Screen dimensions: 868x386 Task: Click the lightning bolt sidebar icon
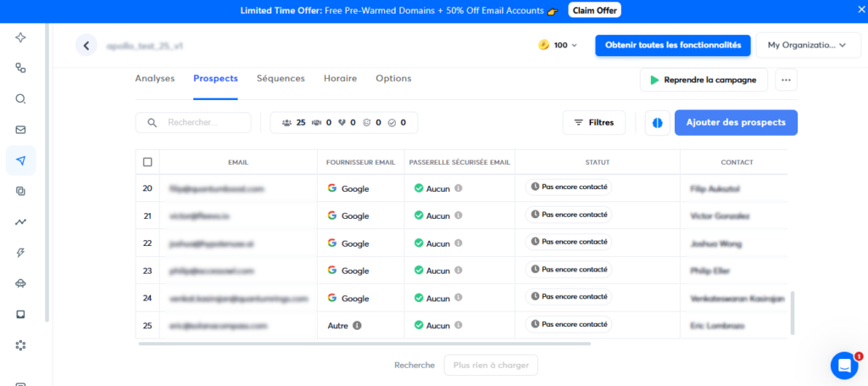[21, 253]
